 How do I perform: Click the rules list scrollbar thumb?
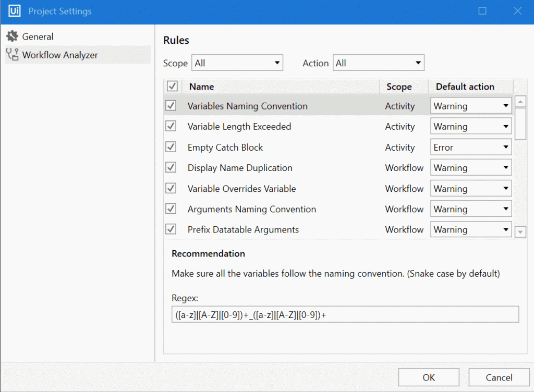pos(520,124)
